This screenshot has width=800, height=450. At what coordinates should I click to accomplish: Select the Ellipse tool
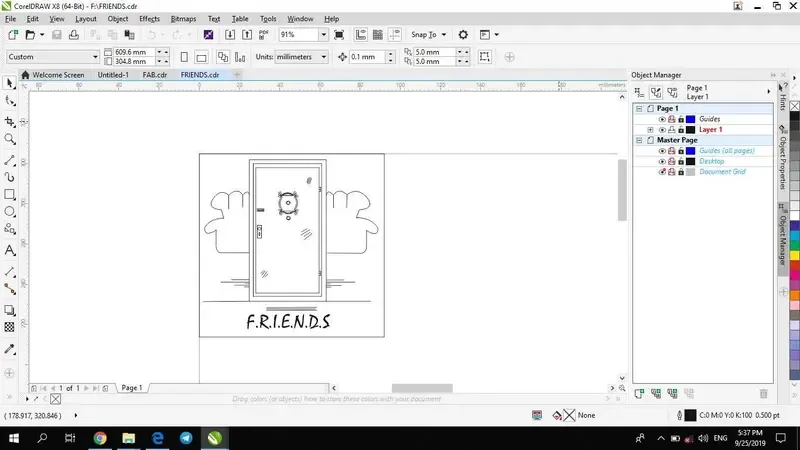pos(10,212)
